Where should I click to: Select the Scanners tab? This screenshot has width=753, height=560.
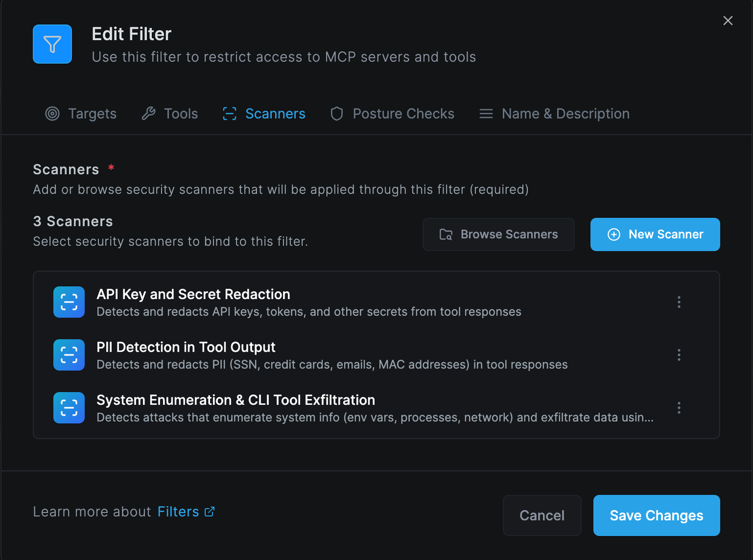pyautogui.click(x=264, y=114)
